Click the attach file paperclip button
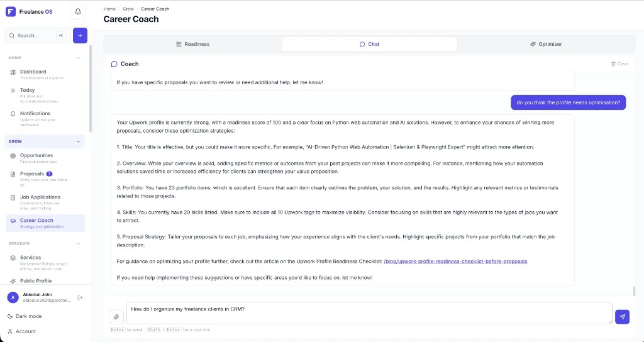The height and width of the screenshot is (342, 644). (x=116, y=317)
